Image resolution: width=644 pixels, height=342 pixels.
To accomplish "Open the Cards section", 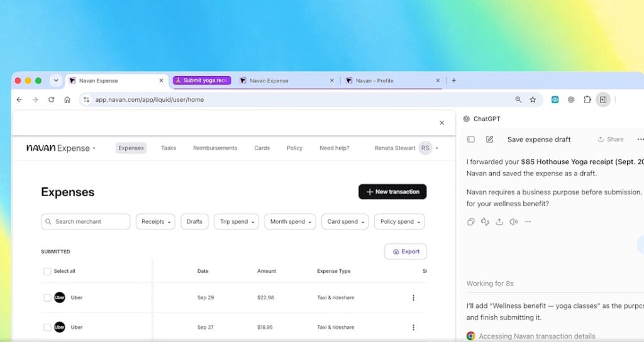I will [x=262, y=148].
